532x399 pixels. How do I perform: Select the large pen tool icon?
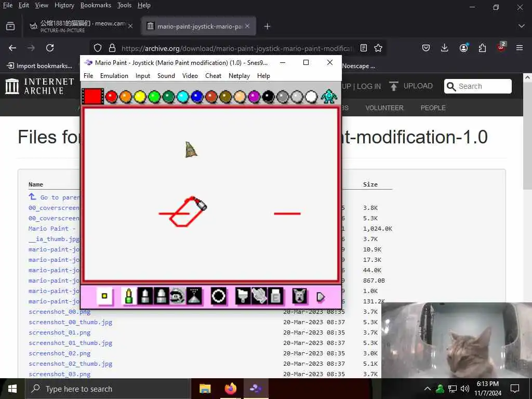click(161, 296)
